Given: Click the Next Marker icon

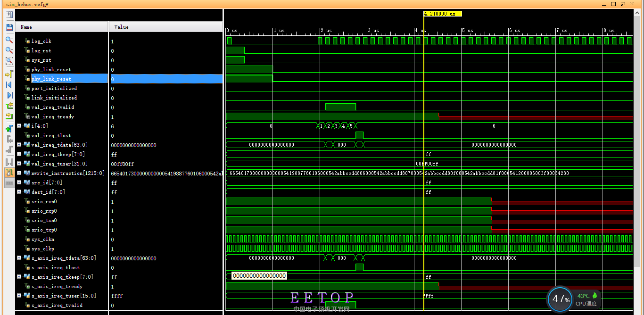Looking at the screenshot, I should 9,149.
